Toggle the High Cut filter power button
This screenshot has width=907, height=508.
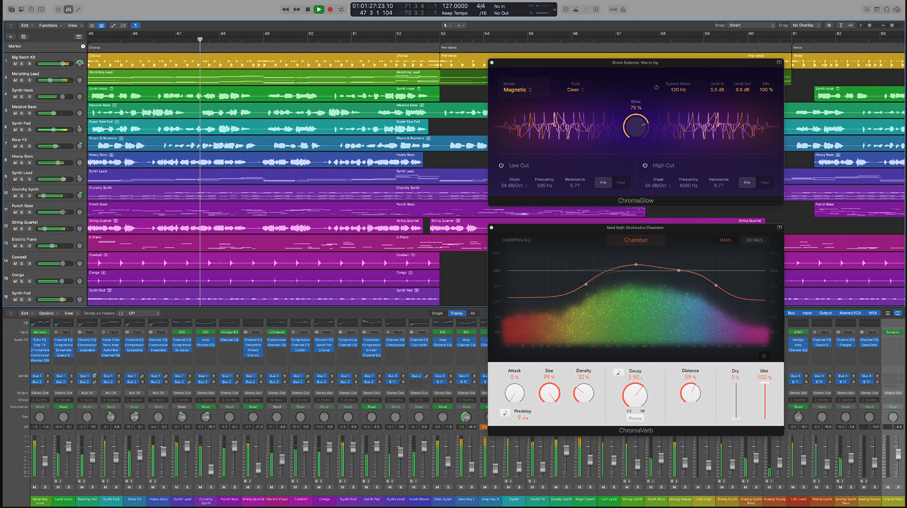[645, 166]
